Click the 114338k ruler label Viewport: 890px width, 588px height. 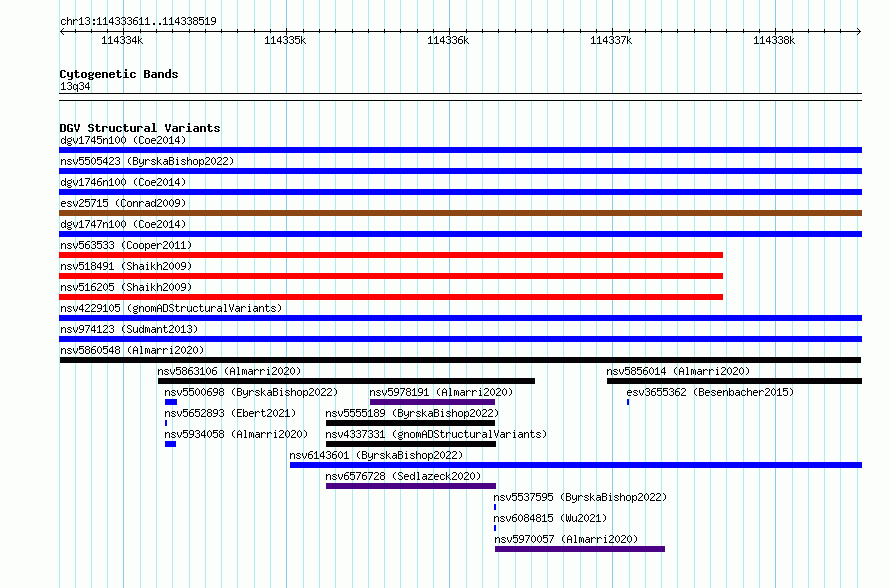click(774, 40)
